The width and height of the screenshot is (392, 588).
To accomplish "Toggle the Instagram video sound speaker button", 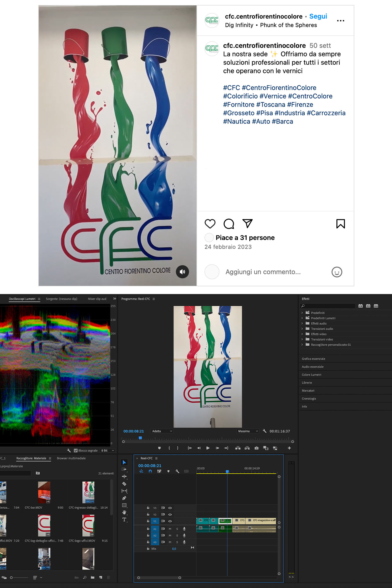I will click(x=182, y=272).
